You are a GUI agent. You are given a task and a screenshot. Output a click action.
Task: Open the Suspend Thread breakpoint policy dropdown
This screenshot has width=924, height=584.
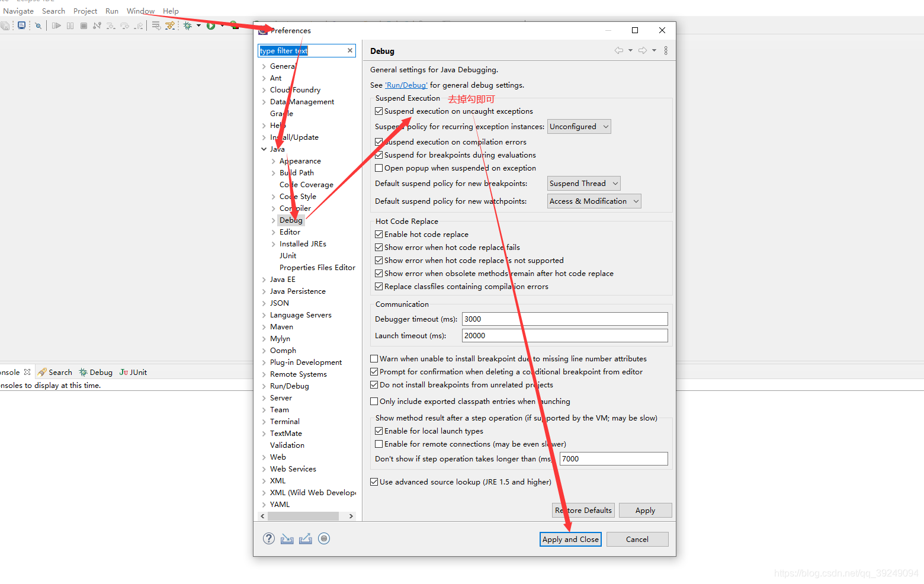click(583, 183)
